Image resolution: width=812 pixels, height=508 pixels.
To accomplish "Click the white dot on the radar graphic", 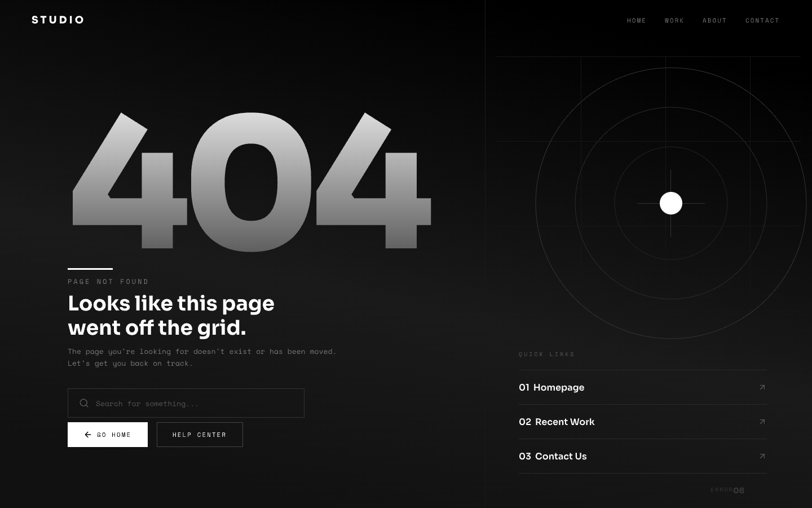I will tap(670, 203).
